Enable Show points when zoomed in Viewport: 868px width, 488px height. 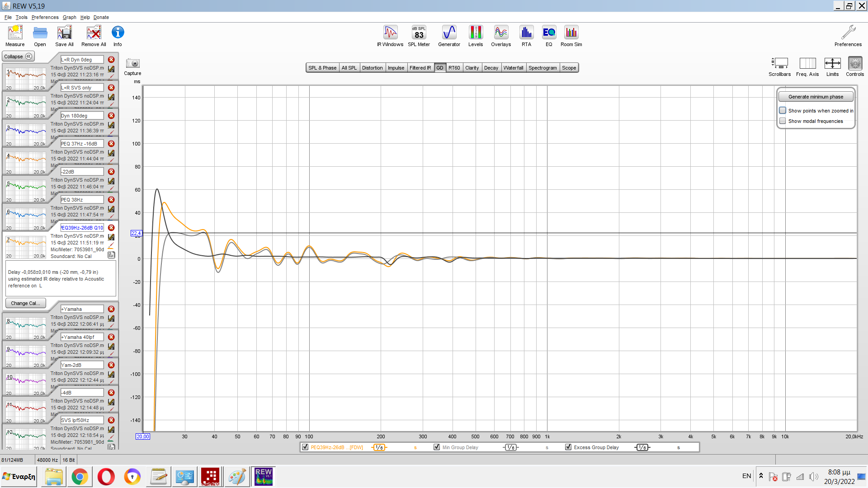(783, 110)
